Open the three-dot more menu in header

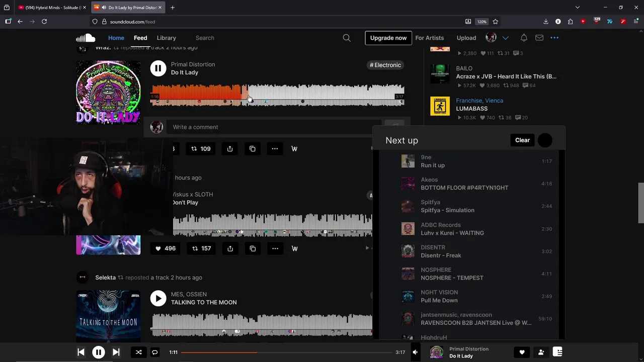tap(554, 38)
